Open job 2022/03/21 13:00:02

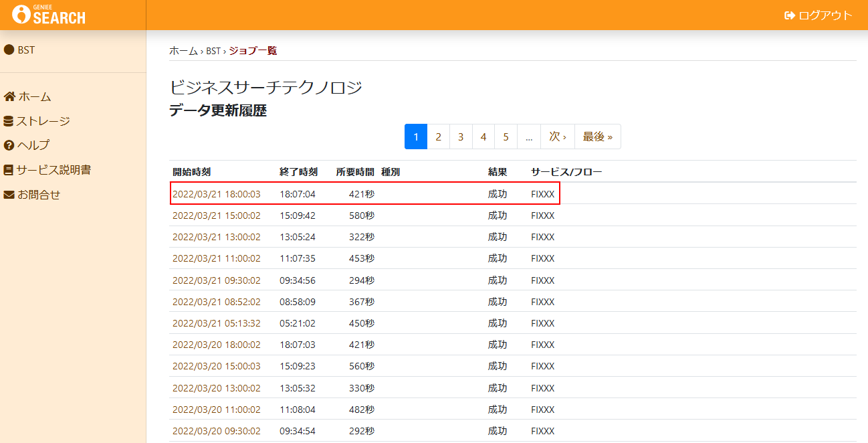pyautogui.click(x=217, y=237)
